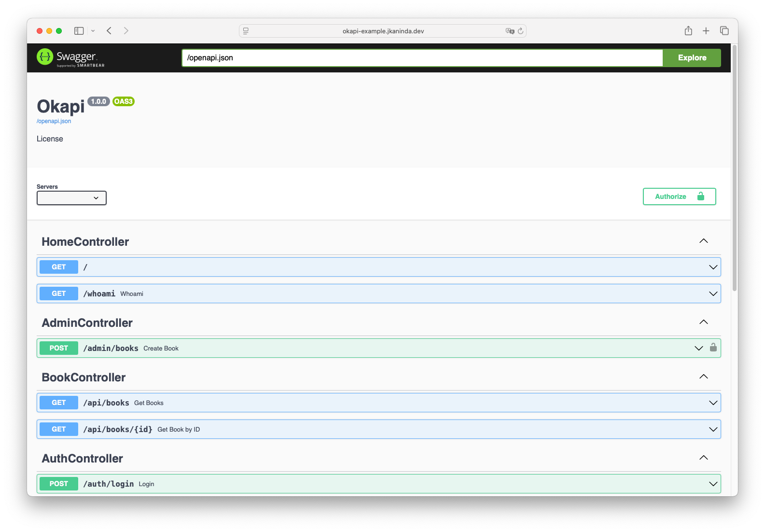Go forward with browser forward arrow
Viewport: 765px width, 532px height.
[x=126, y=31]
